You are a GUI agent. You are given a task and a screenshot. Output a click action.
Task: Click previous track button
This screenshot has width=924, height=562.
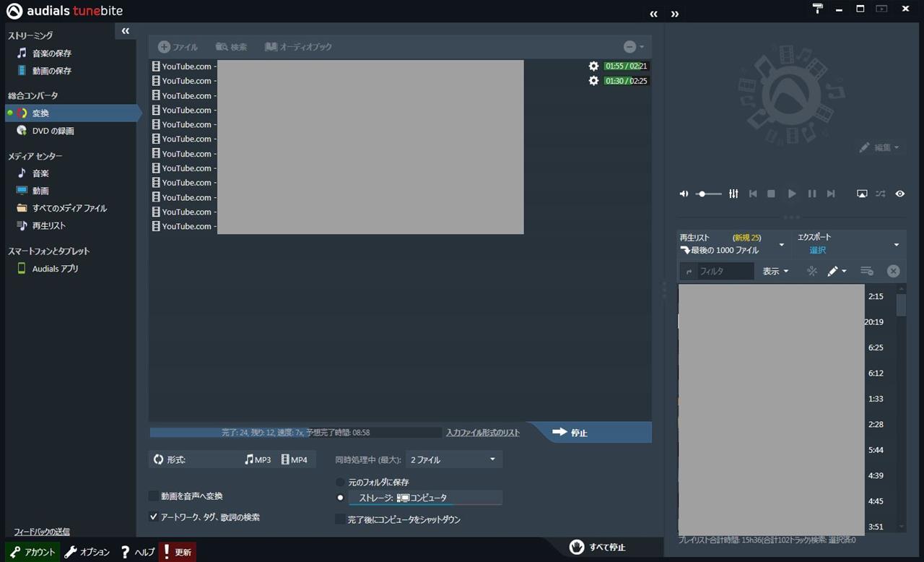coord(753,194)
